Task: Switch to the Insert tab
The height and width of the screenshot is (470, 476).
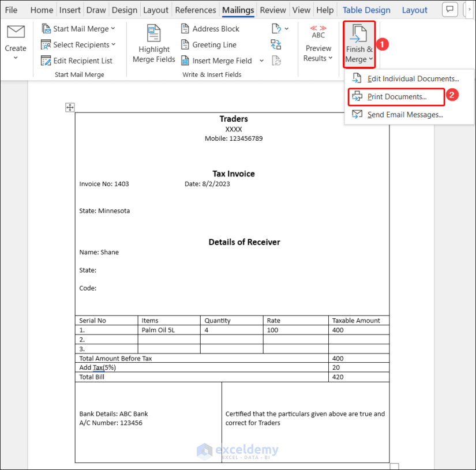Action: coord(70,10)
